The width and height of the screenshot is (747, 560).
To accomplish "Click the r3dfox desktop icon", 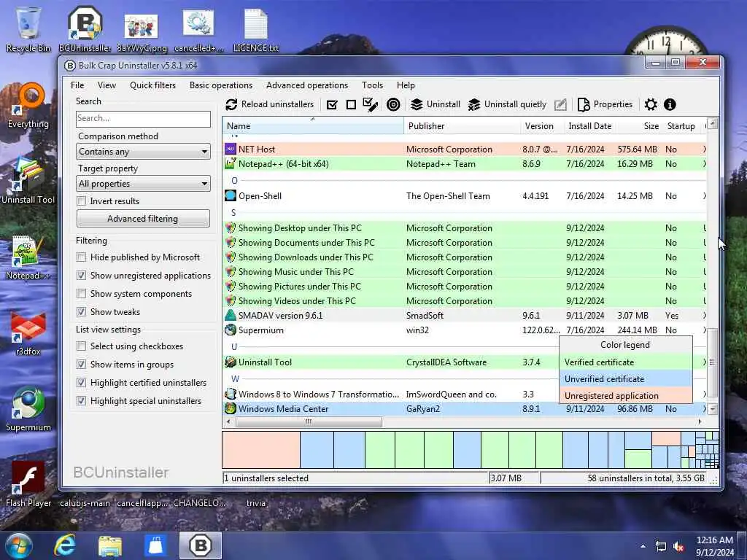I will [x=28, y=333].
